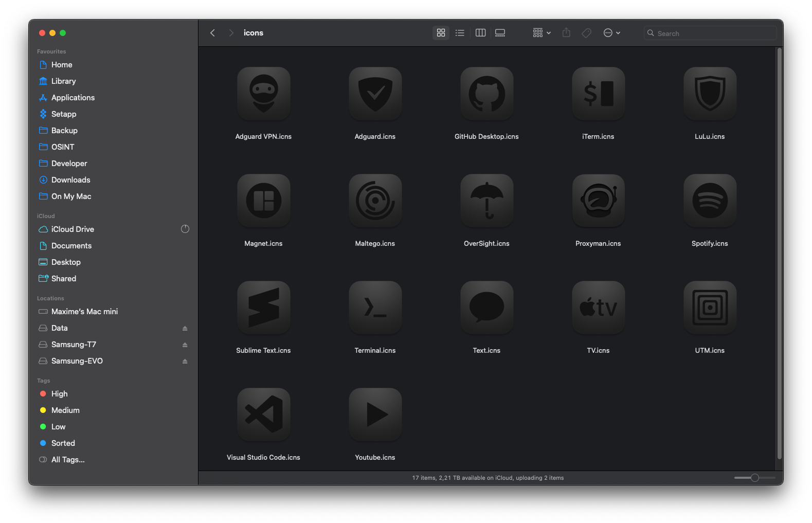Click the "OverSight.icns" filename label
812x523 pixels.
click(x=486, y=243)
